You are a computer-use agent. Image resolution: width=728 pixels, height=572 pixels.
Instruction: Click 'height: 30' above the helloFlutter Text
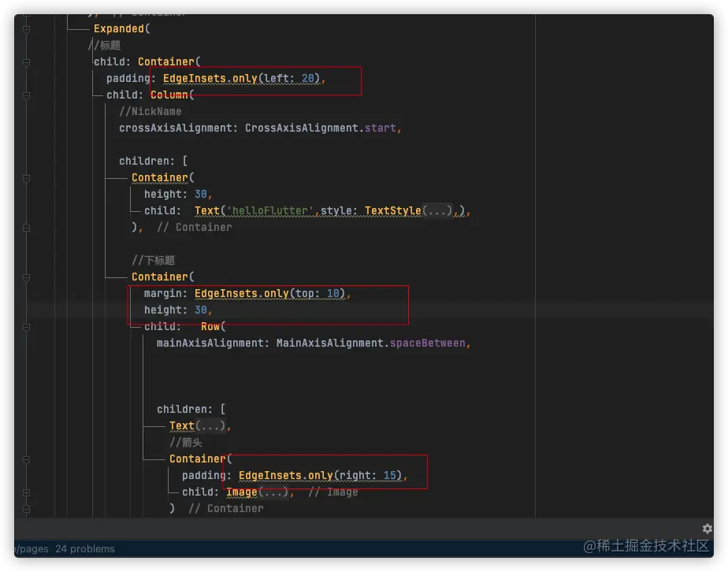click(x=176, y=194)
